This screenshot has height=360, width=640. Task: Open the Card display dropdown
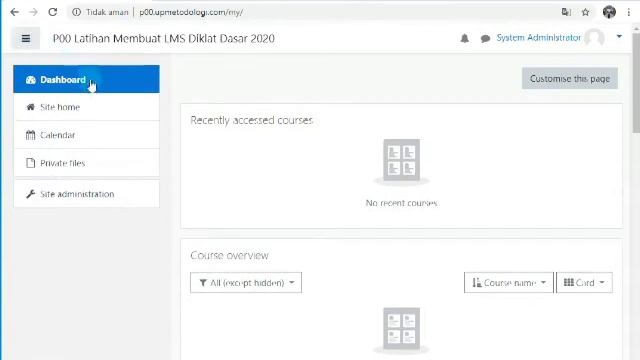[x=584, y=282]
